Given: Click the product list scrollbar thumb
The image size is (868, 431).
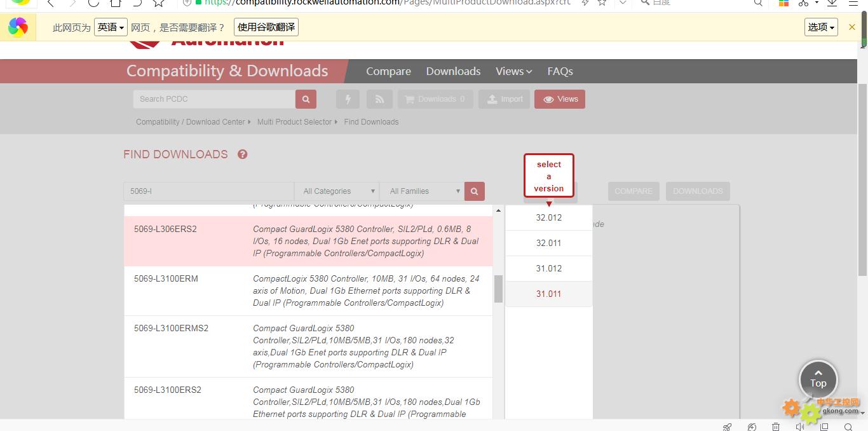Looking at the screenshot, I should pyautogui.click(x=498, y=289).
